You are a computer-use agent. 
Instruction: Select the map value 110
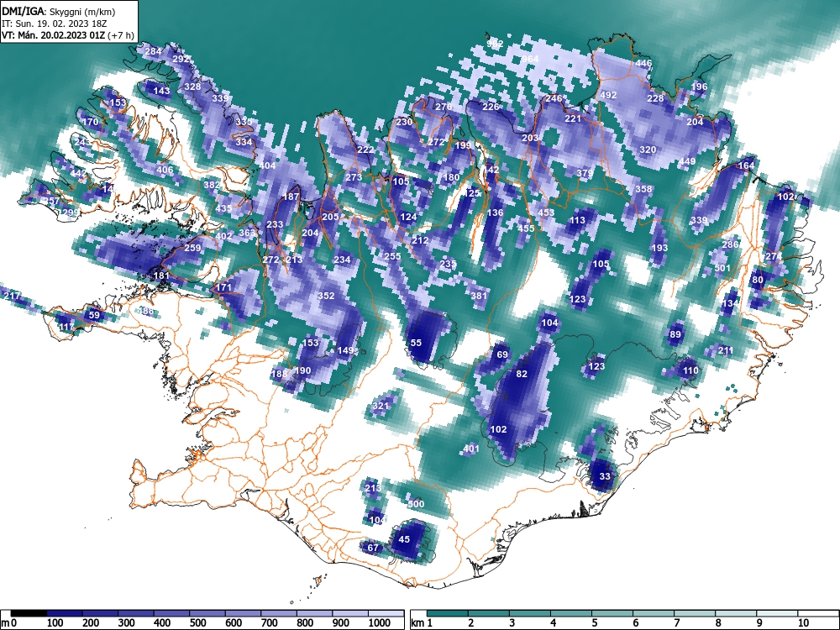coord(690,370)
